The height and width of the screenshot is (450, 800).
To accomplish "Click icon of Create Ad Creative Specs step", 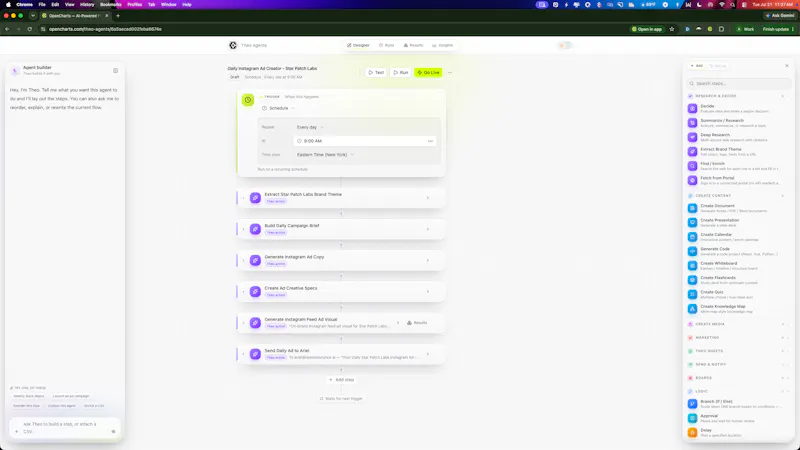I will click(x=255, y=291).
